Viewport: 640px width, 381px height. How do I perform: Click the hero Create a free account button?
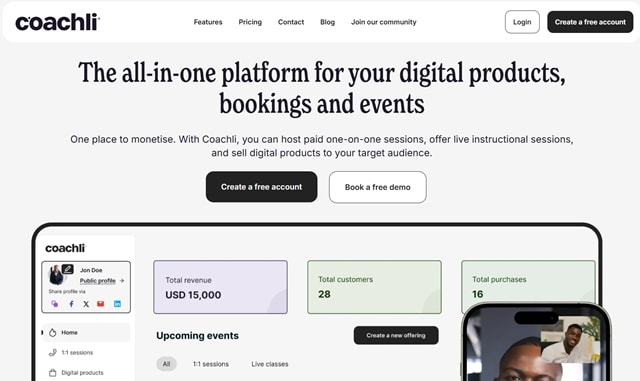pyautogui.click(x=261, y=187)
